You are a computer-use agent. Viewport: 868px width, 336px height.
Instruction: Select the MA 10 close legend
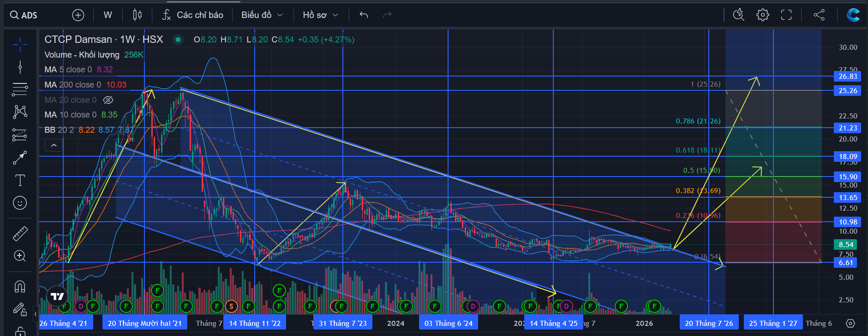click(x=71, y=115)
